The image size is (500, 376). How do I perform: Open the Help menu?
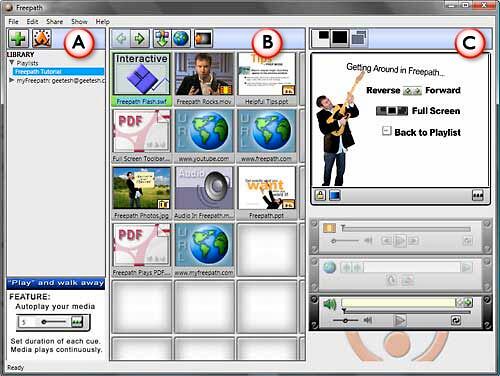[103, 22]
